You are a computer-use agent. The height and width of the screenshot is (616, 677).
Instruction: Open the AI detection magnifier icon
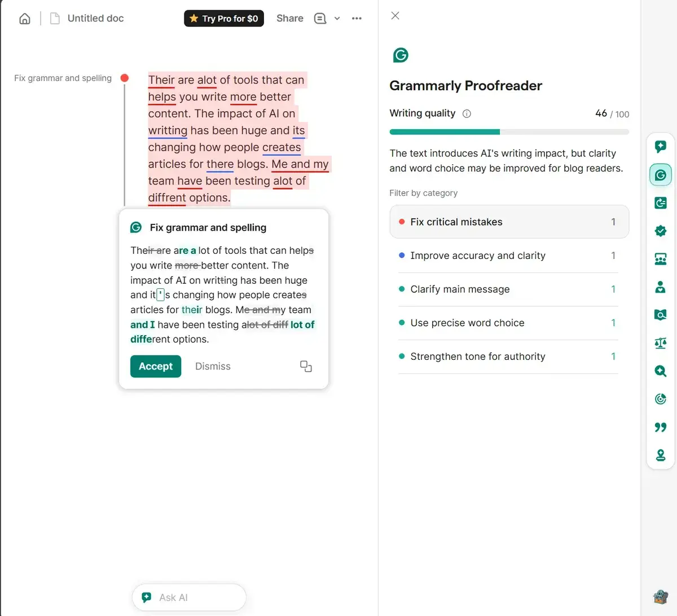click(660, 371)
